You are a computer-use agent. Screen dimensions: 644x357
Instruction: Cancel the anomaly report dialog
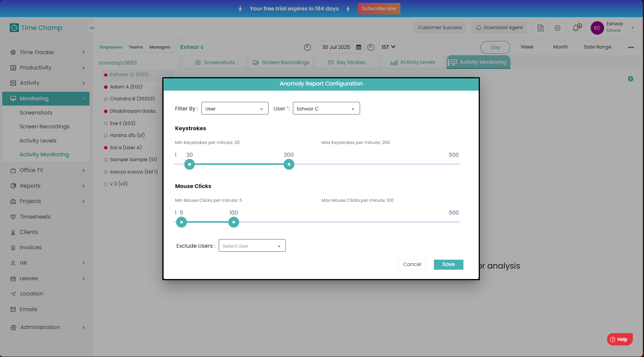tap(412, 264)
